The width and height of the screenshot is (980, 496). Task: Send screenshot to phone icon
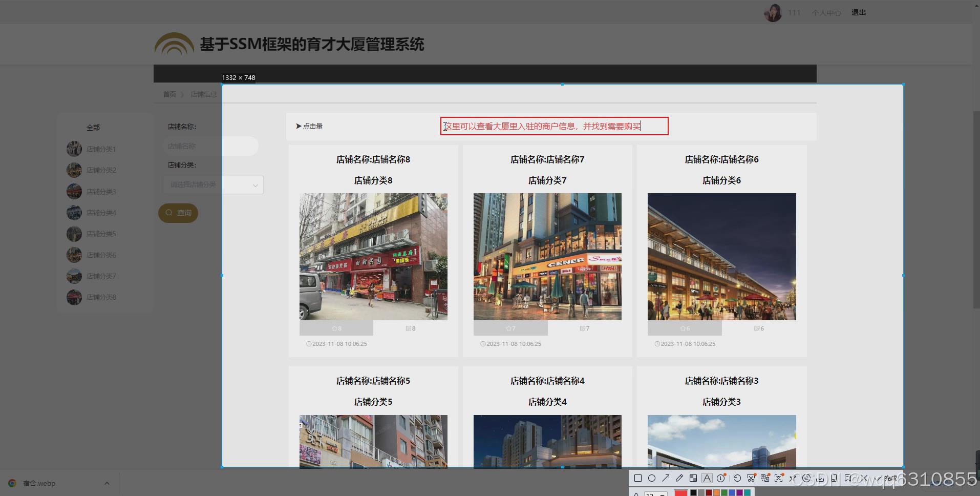[x=834, y=478]
